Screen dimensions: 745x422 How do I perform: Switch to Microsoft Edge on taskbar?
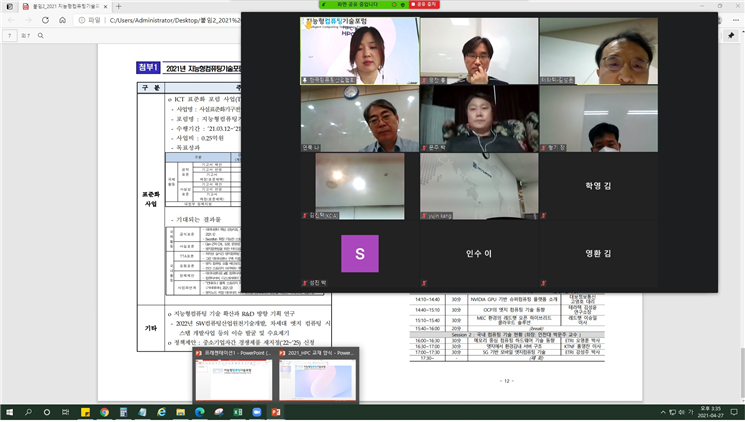click(200, 412)
